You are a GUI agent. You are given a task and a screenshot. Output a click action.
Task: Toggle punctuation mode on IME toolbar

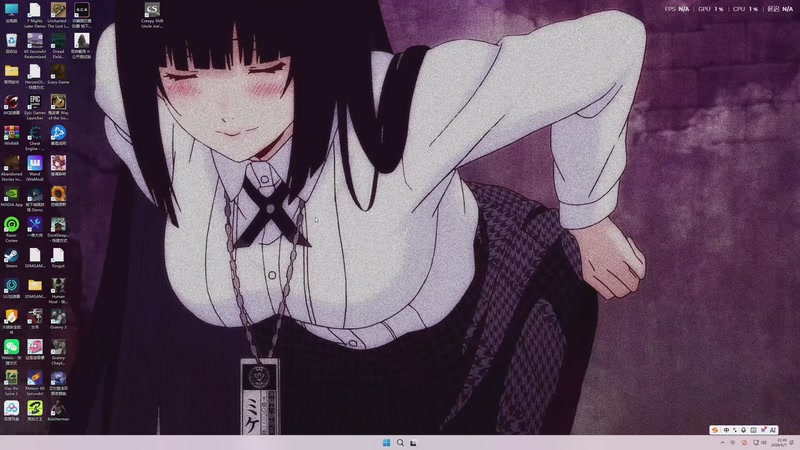pyautogui.click(x=735, y=430)
